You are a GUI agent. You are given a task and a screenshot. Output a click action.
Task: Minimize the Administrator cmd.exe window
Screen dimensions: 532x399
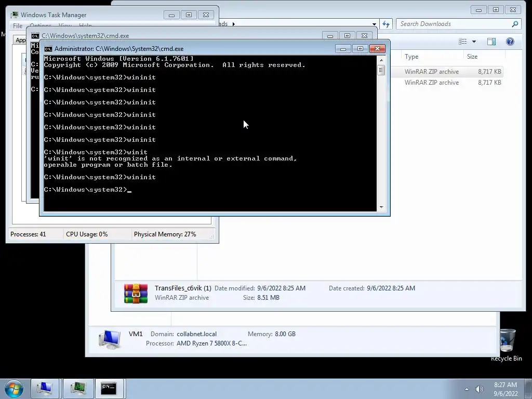343,49
